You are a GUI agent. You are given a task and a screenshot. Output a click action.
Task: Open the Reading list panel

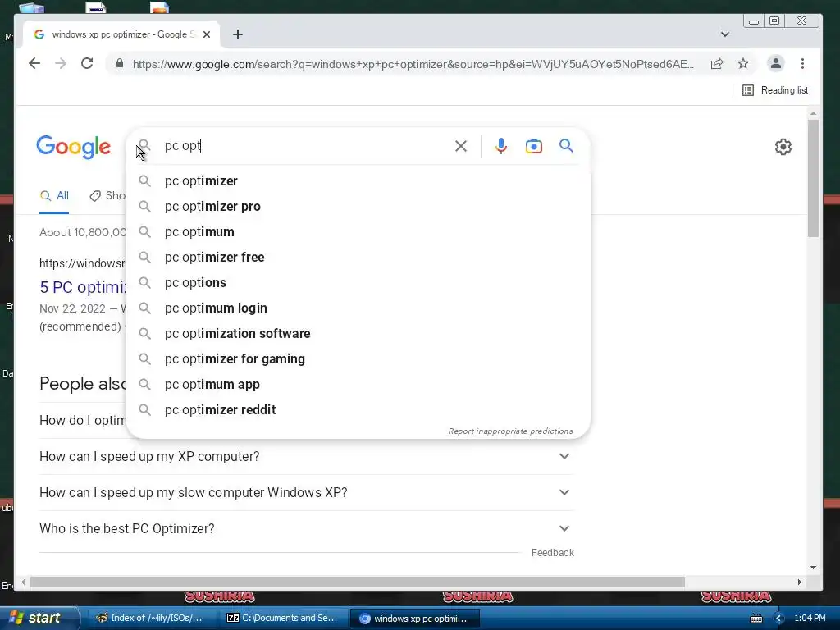774,90
